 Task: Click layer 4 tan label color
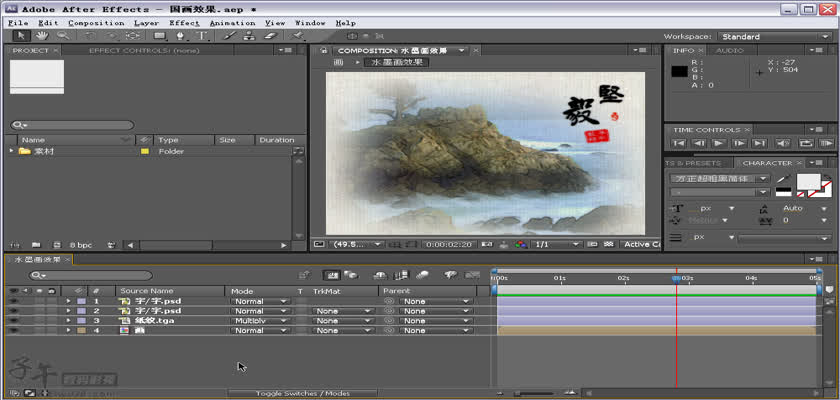click(x=81, y=330)
